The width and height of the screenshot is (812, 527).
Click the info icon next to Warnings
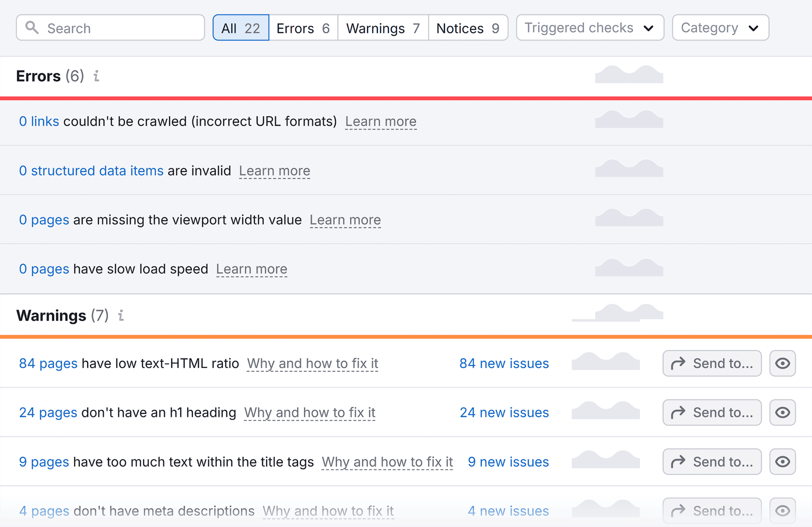pyautogui.click(x=121, y=316)
